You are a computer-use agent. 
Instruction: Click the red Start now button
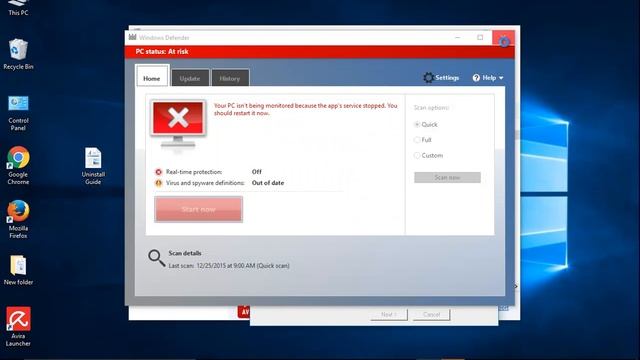[x=198, y=209]
